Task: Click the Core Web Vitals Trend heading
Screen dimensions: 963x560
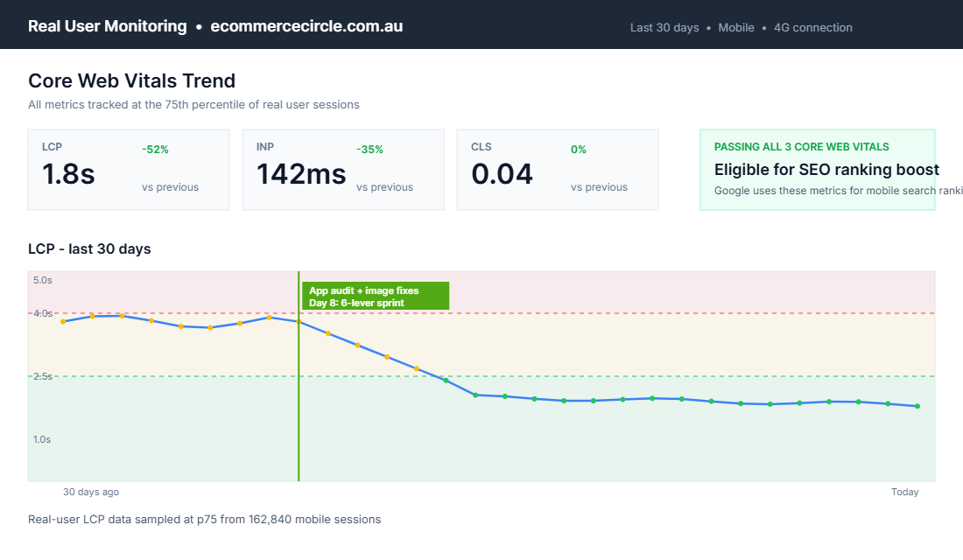Action: 132,80
